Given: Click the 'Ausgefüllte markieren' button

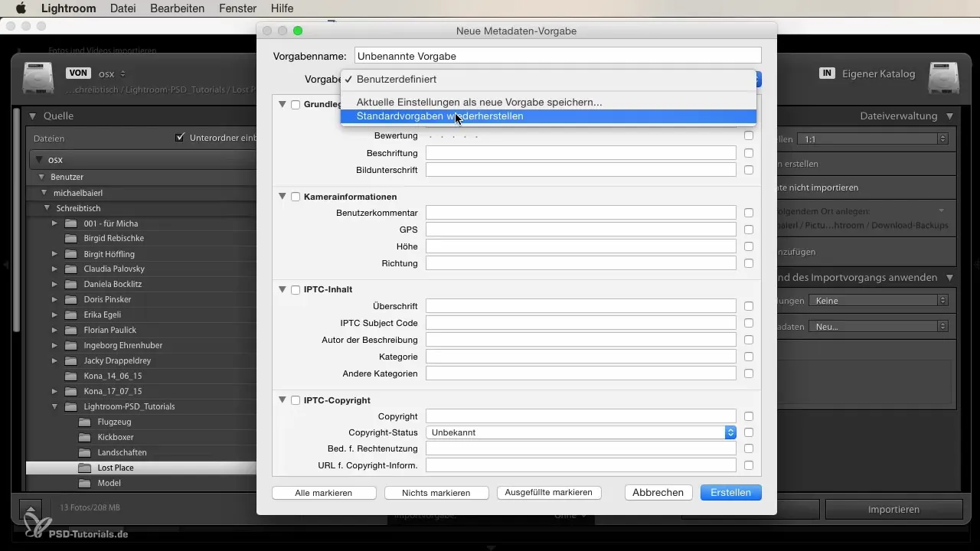Looking at the screenshot, I should tap(549, 493).
